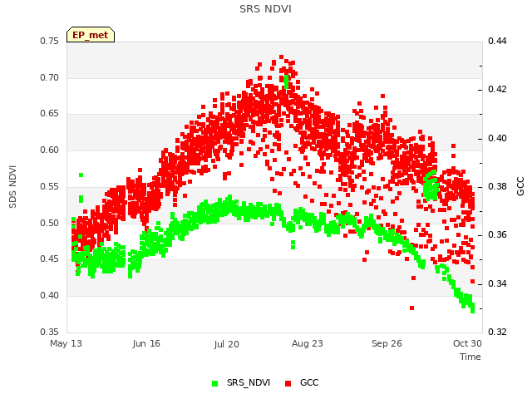Click the 0.35 left axis value

[x=50, y=332]
